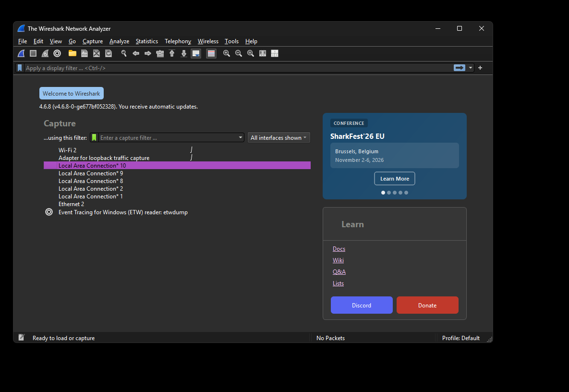Reload this capture file icon
The height and width of the screenshot is (392, 569).
click(109, 53)
